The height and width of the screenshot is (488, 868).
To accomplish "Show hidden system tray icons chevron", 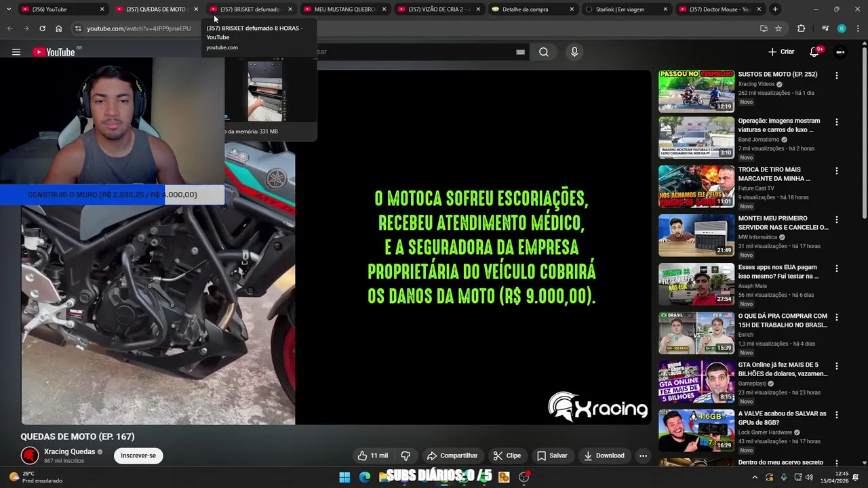I will click(755, 477).
